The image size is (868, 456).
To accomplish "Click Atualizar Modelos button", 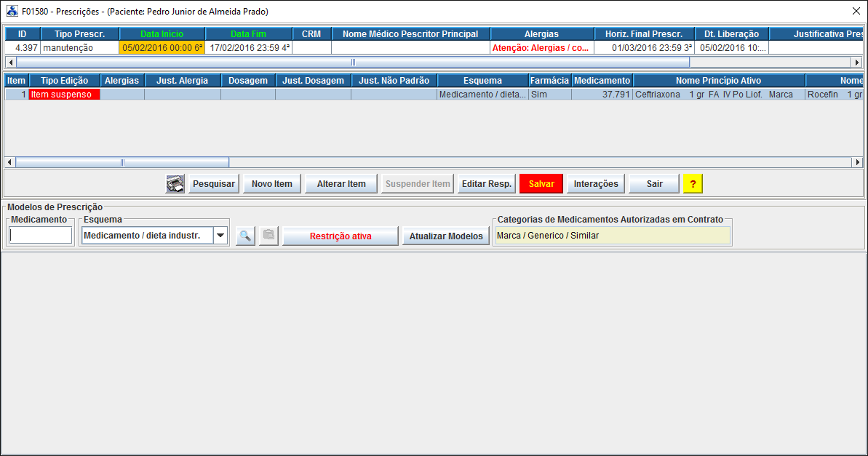I will (445, 236).
